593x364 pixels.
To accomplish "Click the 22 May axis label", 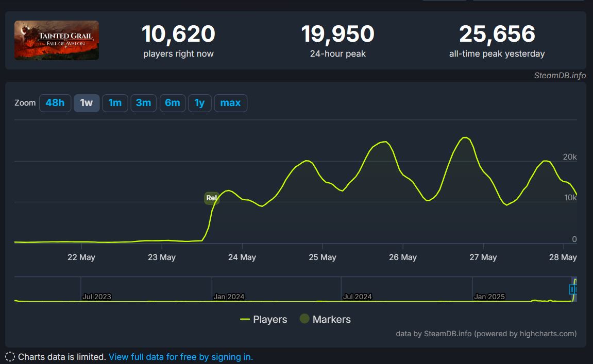I will 81,257.
